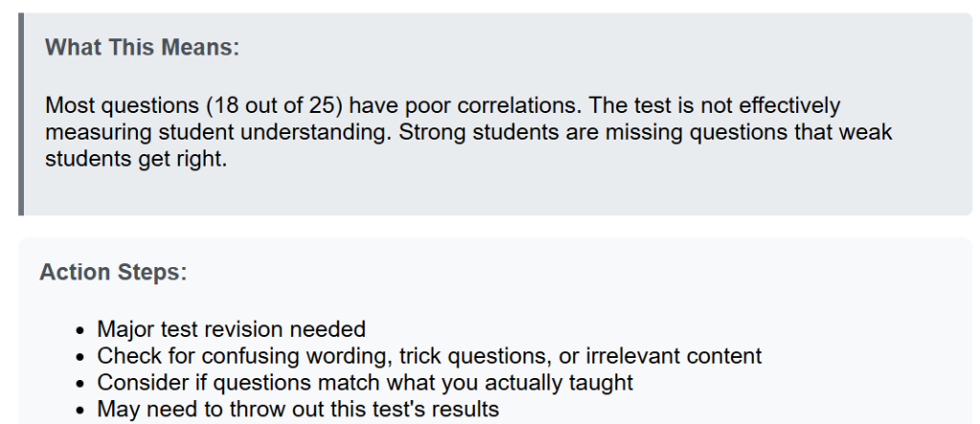The image size is (980, 424).
Task: Click the word "correlations" in the paragraph
Action: 519,105
